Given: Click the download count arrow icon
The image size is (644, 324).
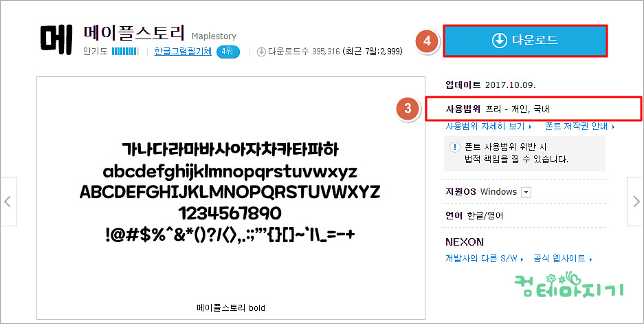Looking at the screenshot, I should tap(261, 52).
